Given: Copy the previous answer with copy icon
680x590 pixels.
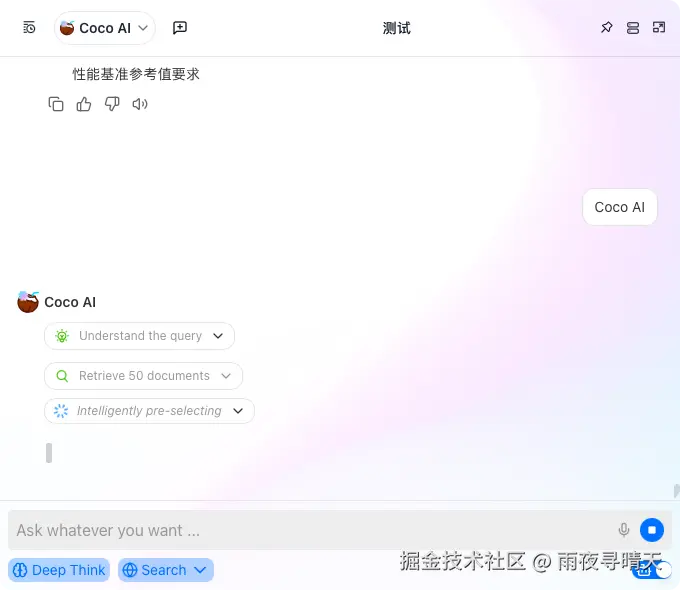Looking at the screenshot, I should click(56, 104).
